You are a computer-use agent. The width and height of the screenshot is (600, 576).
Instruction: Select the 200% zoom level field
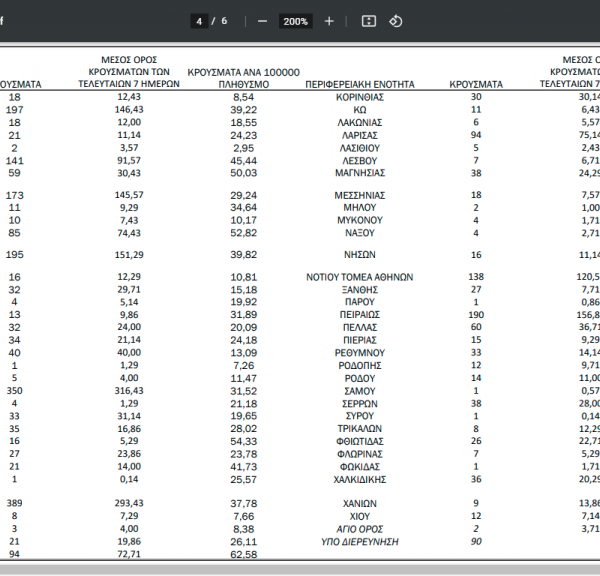point(295,21)
